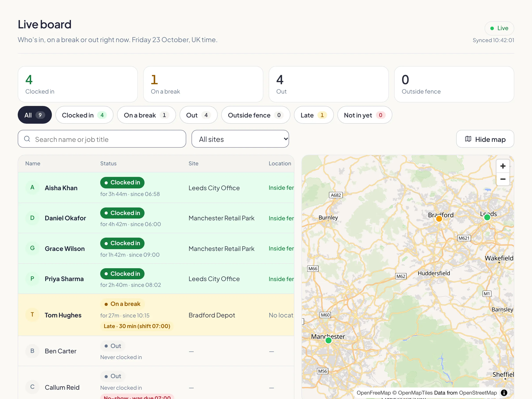Zoom out on the map
532x399 pixels.
pyautogui.click(x=503, y=179)
